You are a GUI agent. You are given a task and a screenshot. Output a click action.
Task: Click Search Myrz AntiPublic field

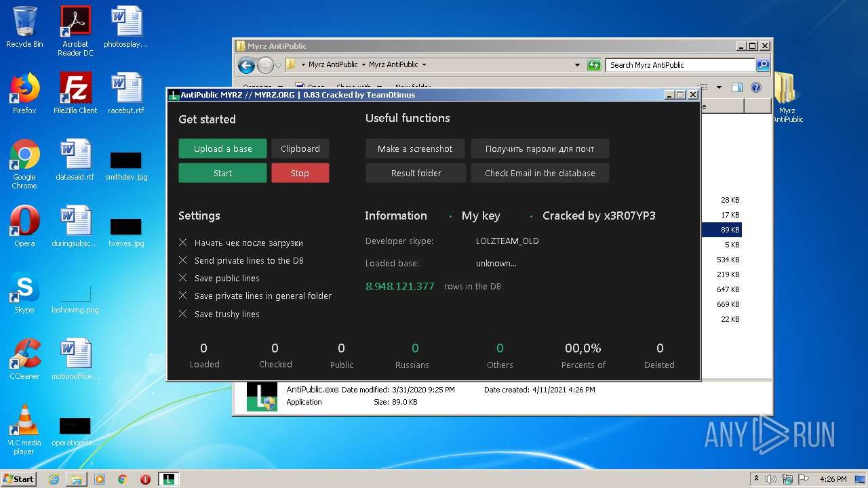680,65
